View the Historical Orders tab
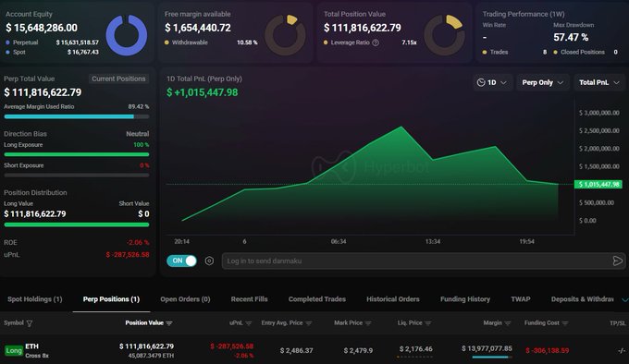This screenshot has height=364, width=629. coord(393,299)
